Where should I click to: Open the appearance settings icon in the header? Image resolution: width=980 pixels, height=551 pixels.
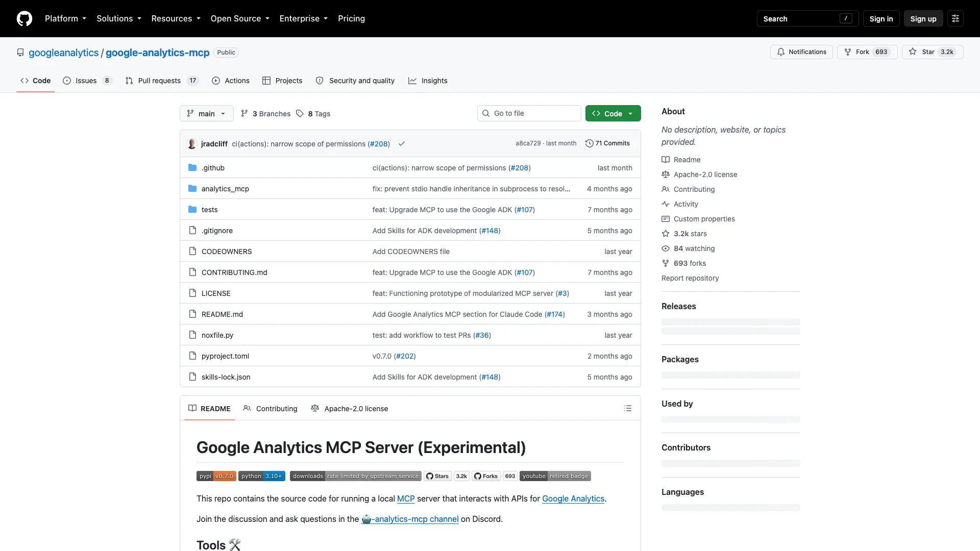pyautogui.click(x=955, y=18)
